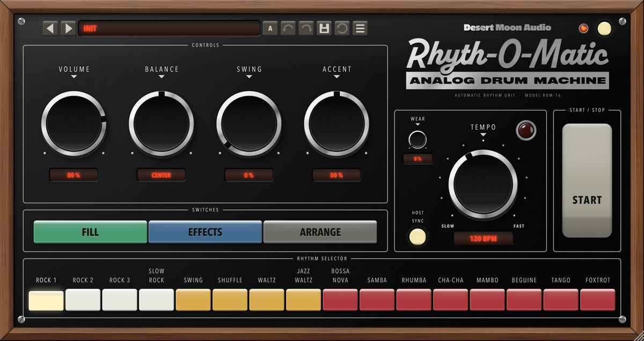Image resolution: width=644 pixels, height=341 pixels.
Task: Click the Balance knob
Action: coord(161,124)
